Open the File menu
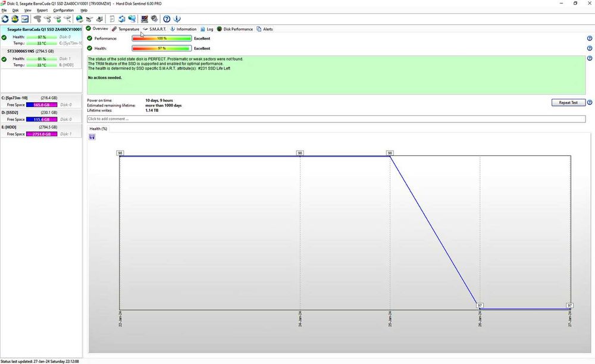The image size is (595, 364). pyautogui.click(x=4, y=10)
